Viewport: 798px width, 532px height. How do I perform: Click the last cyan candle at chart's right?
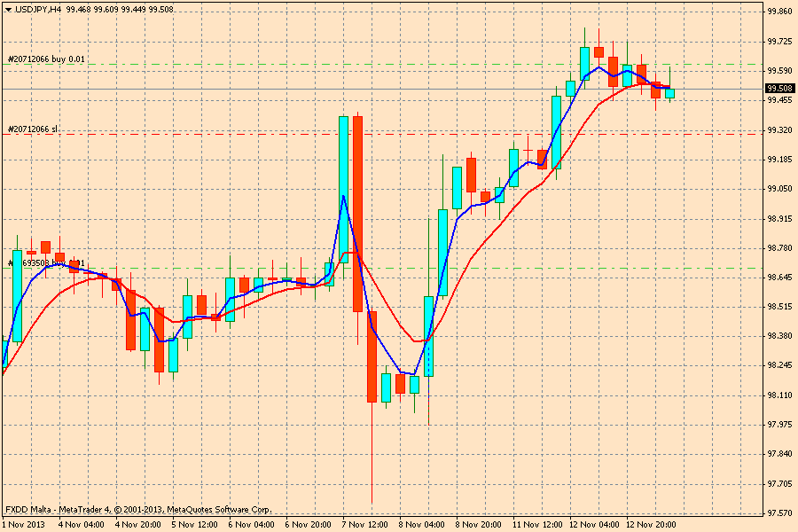(669, 92)
